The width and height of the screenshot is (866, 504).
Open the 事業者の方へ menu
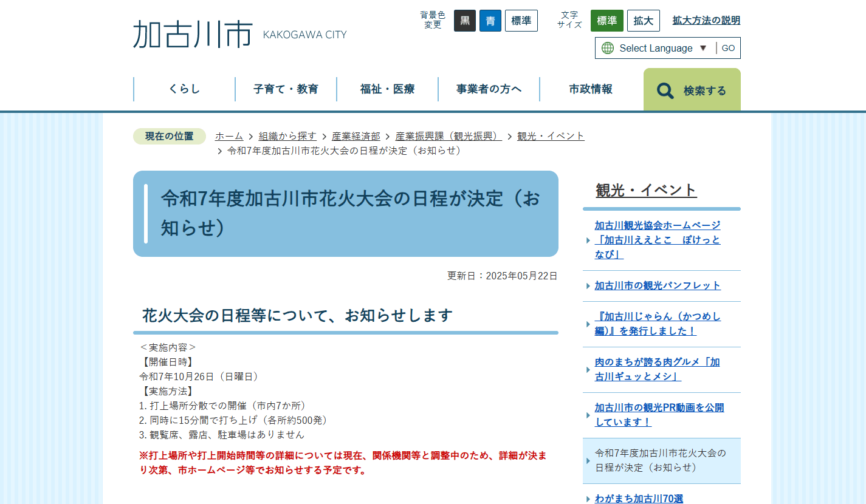pos(489,89)
